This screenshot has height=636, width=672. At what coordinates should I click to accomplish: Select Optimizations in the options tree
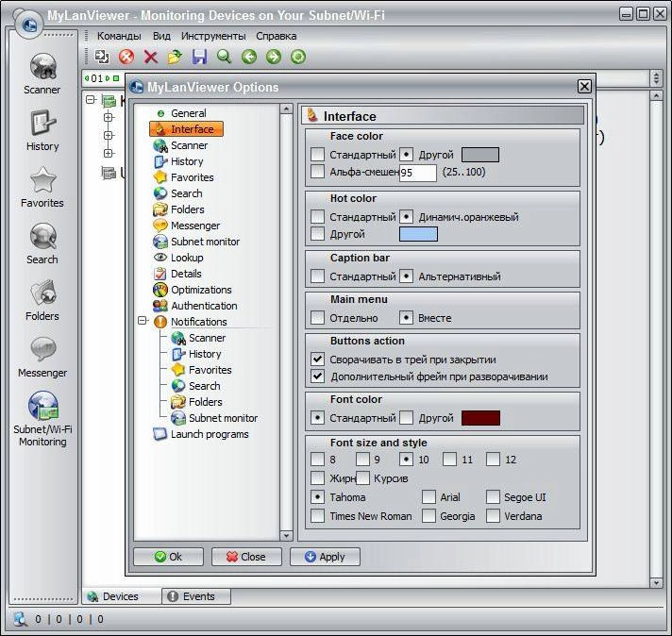[x=192, y=290]
